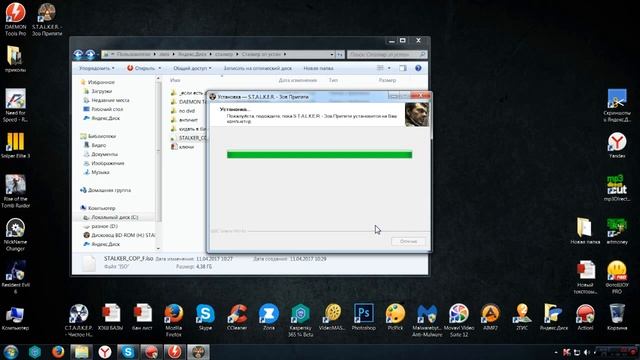Open Компьютер desktop icon
The height and width of the screenshot is (360, 640).
tap(16, 318)
